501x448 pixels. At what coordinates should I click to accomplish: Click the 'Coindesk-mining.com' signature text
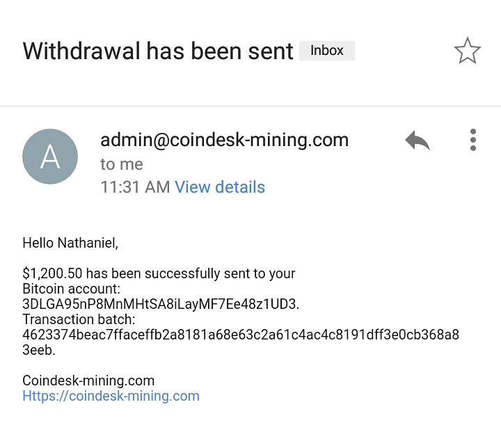(88, 381)
